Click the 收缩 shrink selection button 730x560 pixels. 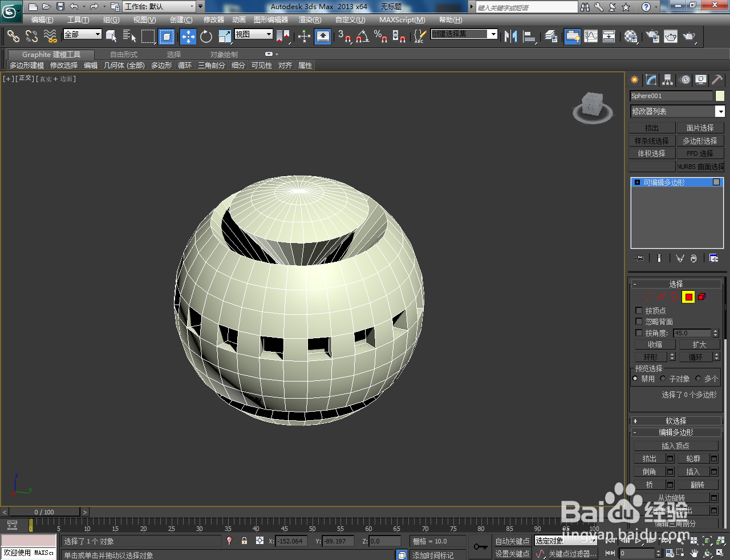coord(655,344)
